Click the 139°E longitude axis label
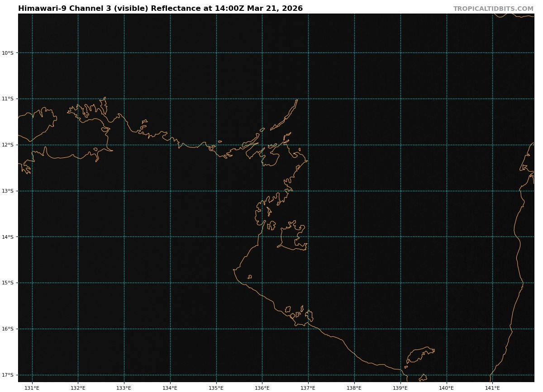Viewport: 543px width, 392px height. click(400, 387)
